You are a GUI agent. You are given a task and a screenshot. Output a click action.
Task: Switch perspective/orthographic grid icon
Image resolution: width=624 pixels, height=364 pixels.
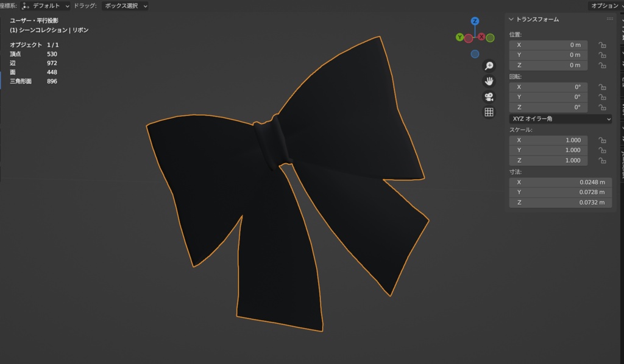click(x=489, y=112)
